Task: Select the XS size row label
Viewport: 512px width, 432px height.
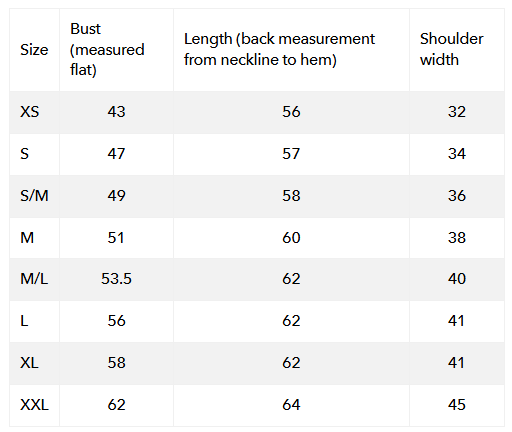Action: pyautogui.click(x=29, y=112)
